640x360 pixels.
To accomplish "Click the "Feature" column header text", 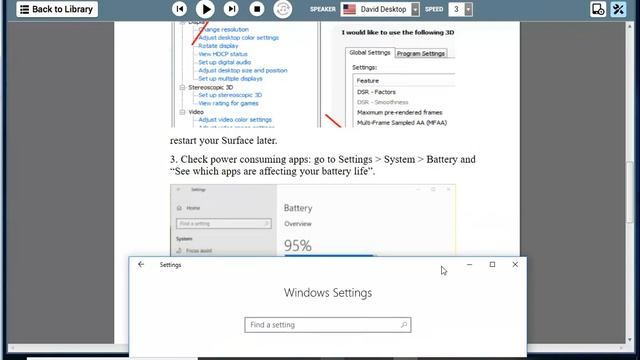I will [368, 81].
